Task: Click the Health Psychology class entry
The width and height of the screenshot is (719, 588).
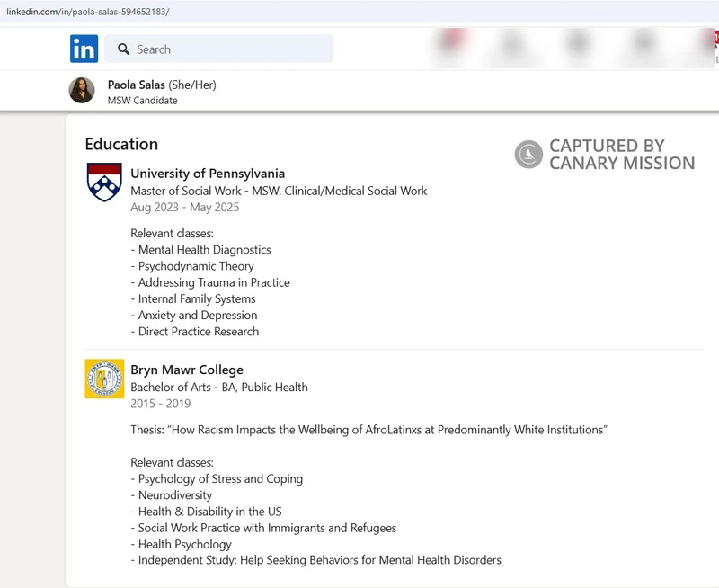Action: [182, 545]
